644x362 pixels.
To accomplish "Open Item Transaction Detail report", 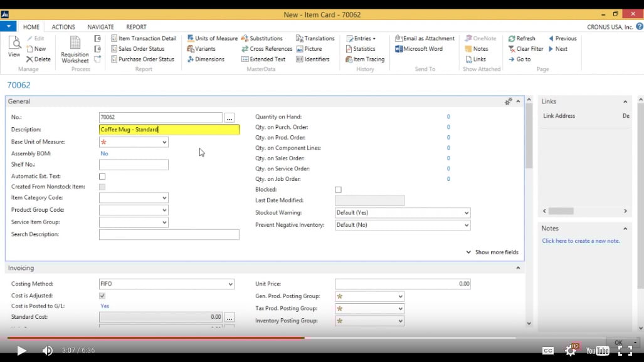I will 144,38.
